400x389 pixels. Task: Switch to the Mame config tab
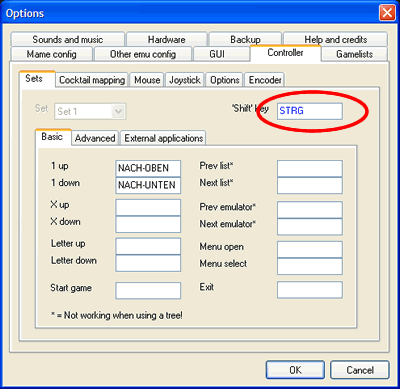pos(52,54)
